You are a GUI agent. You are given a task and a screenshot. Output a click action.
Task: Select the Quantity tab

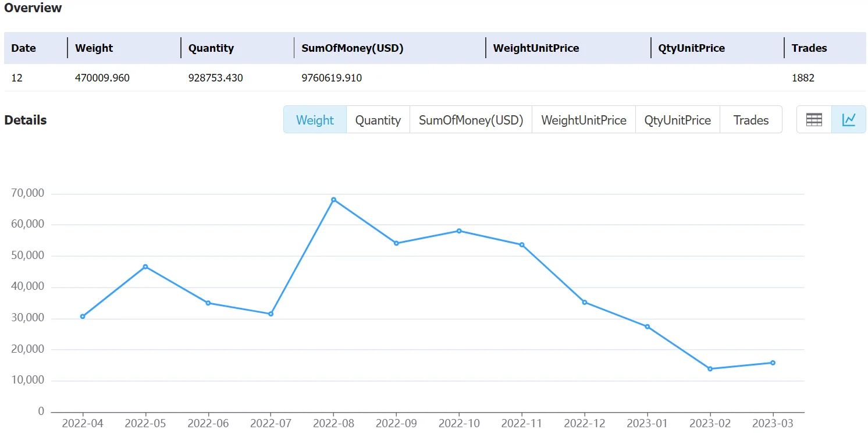pyautogui.click(x=378, y=120)
